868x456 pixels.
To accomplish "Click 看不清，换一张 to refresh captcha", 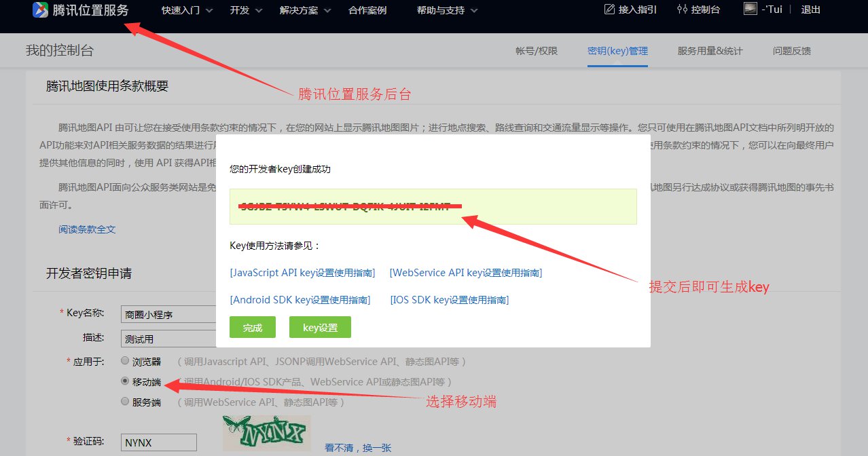I will click(x=358, y=448).
